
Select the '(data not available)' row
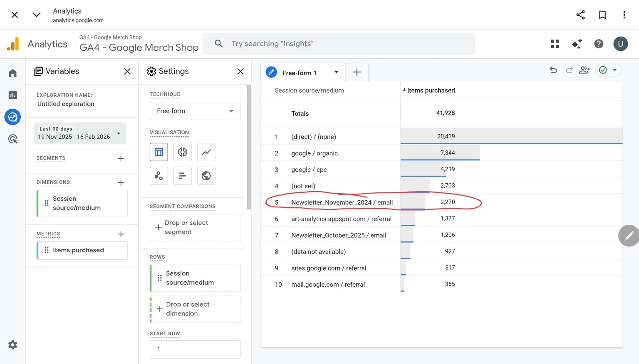[x=442, y=251]
